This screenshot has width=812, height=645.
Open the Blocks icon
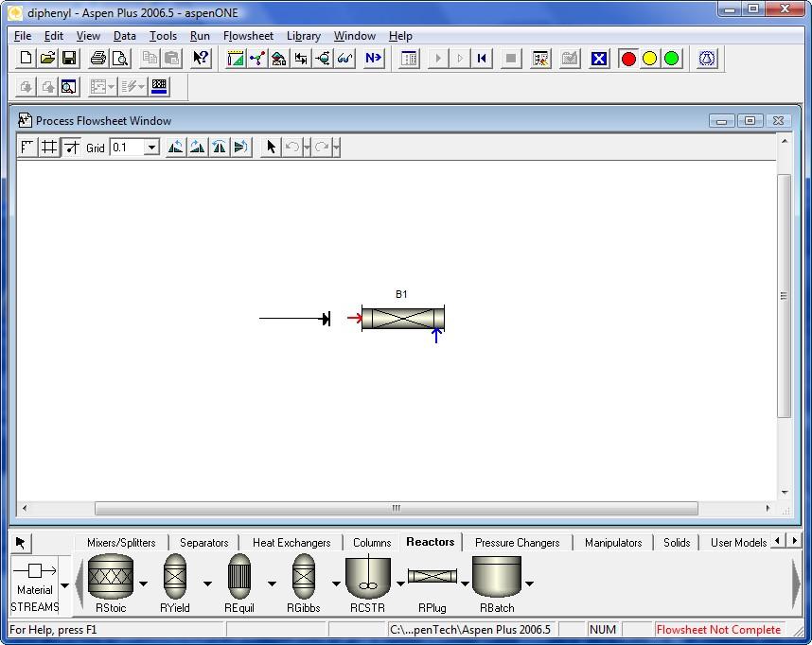click(322, 58)
